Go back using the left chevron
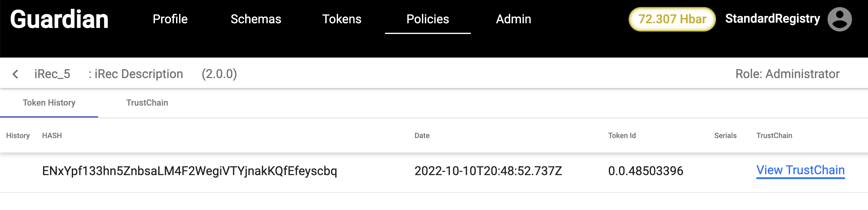 (15, 74)
